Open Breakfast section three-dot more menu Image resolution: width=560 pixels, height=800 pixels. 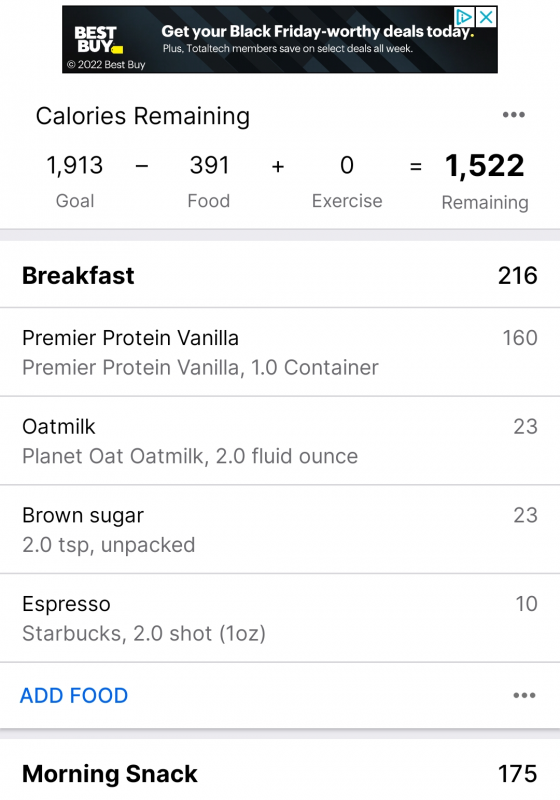point(524,695)
